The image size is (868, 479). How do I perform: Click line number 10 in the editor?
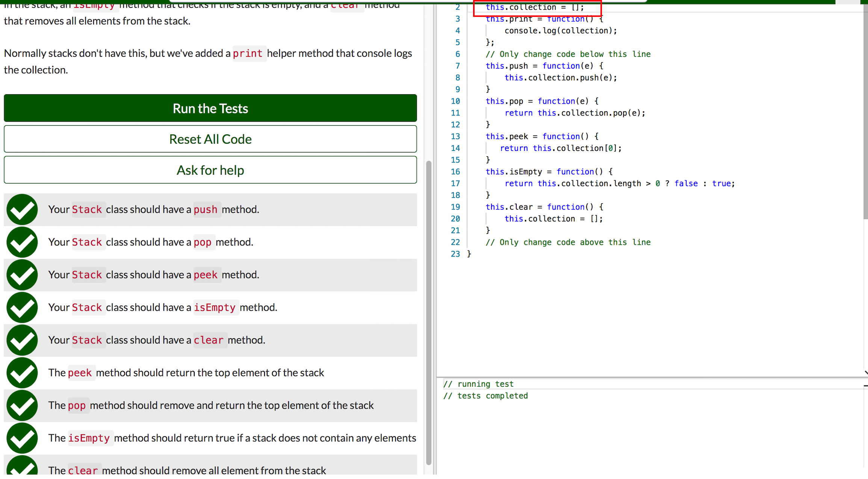pyautogui.click(x=455, y=101)
